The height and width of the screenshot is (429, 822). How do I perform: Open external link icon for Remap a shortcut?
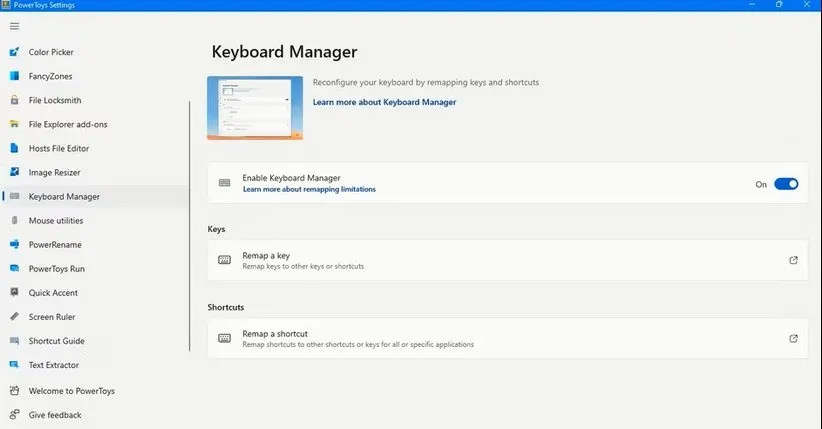click(x=793, y=338)
